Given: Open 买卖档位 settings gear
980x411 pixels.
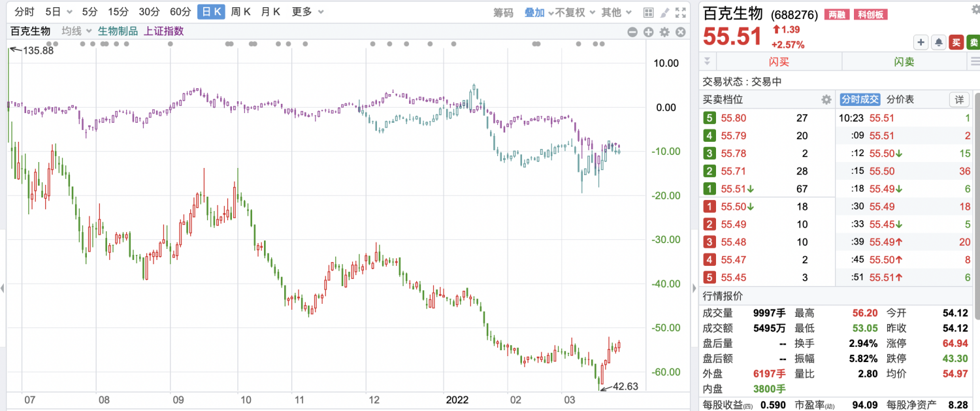Looking at the screenshot, I should [x=826, y=100].
